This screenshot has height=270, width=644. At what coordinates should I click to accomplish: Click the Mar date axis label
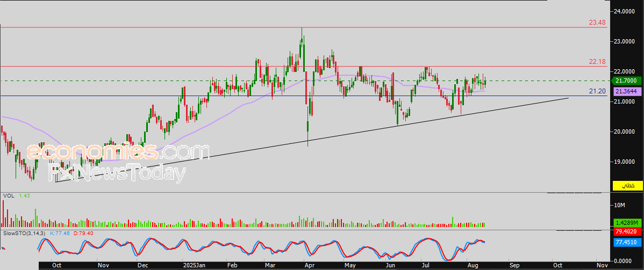(x=270, y=266)
